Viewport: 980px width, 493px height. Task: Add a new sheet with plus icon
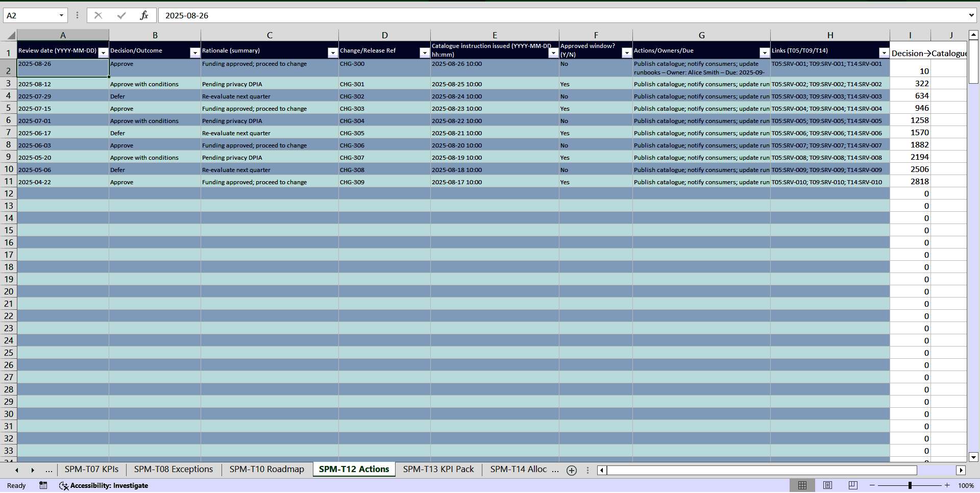(x=572, y=471)
